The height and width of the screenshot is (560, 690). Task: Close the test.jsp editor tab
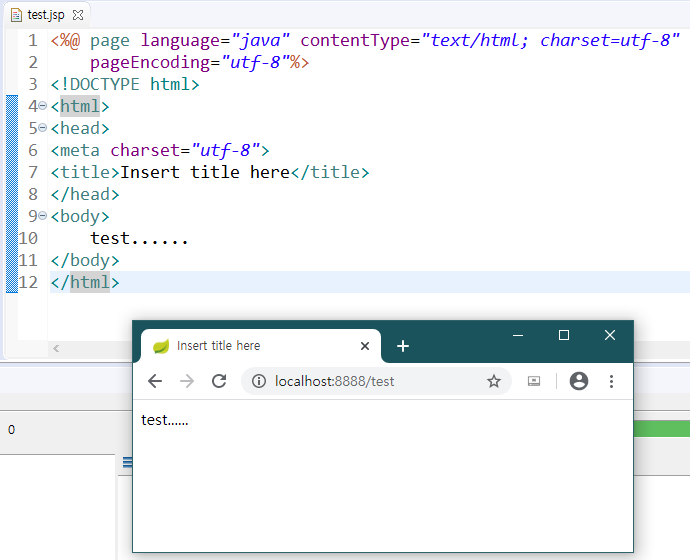[78, 15]
